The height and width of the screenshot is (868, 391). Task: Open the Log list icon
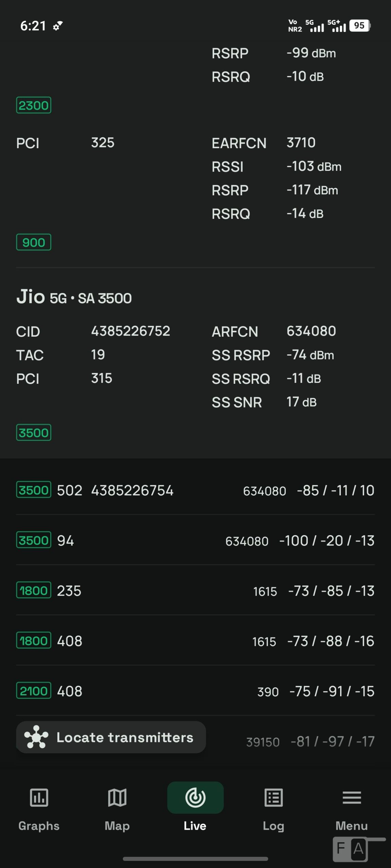pos(274,797)
